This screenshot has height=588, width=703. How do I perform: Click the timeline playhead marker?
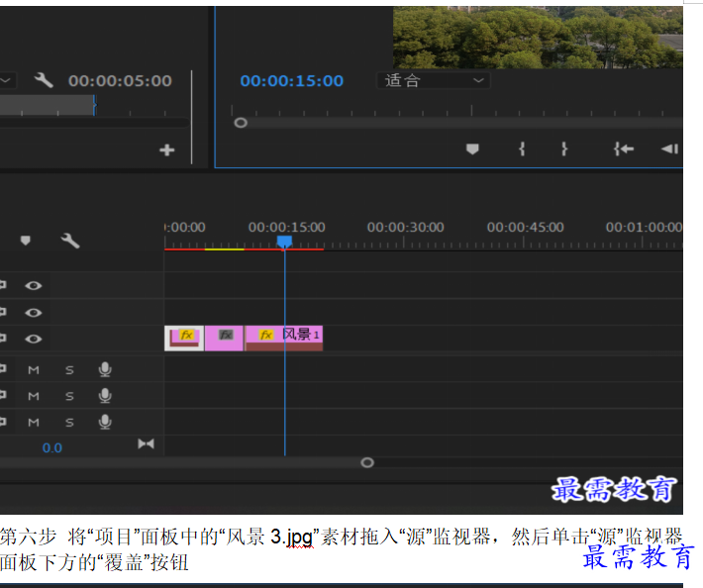(284, 242)
